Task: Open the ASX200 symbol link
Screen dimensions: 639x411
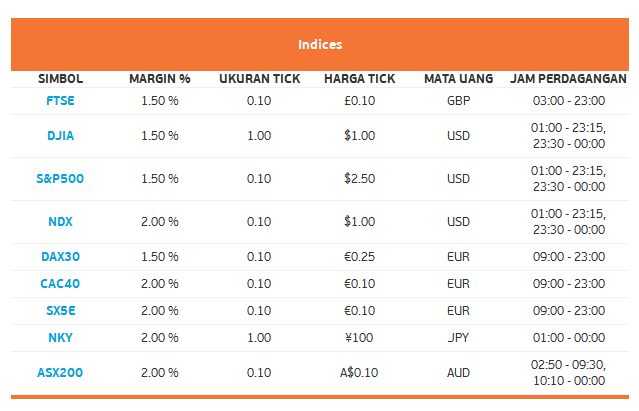Action: 60,373
